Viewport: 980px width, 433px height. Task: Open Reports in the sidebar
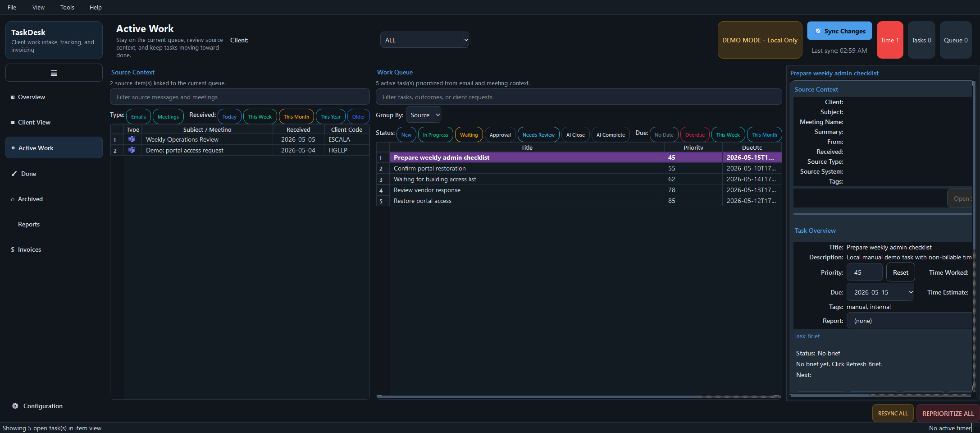[54, 224]
